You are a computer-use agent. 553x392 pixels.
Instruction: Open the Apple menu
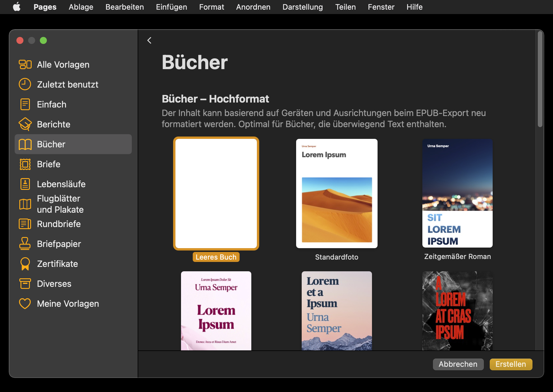coord(17,7)
